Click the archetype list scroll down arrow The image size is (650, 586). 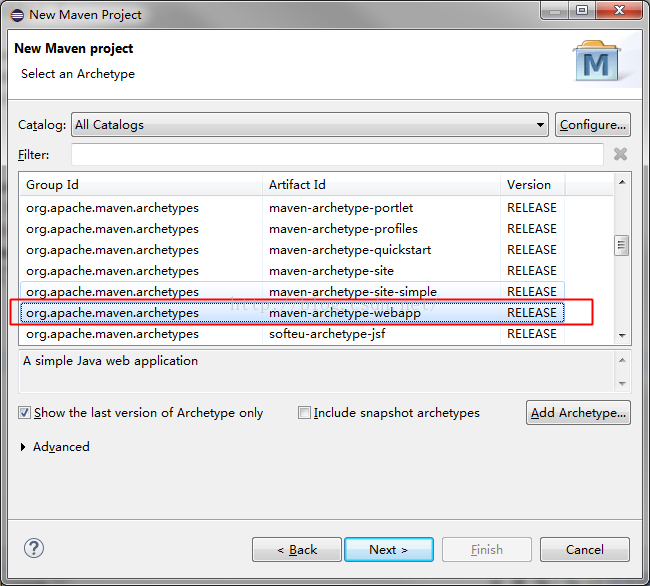pos(622,335)
